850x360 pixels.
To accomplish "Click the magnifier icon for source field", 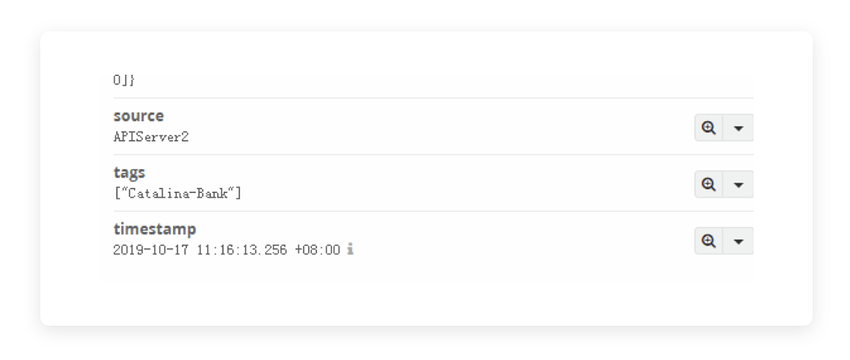I will [709, 128].
